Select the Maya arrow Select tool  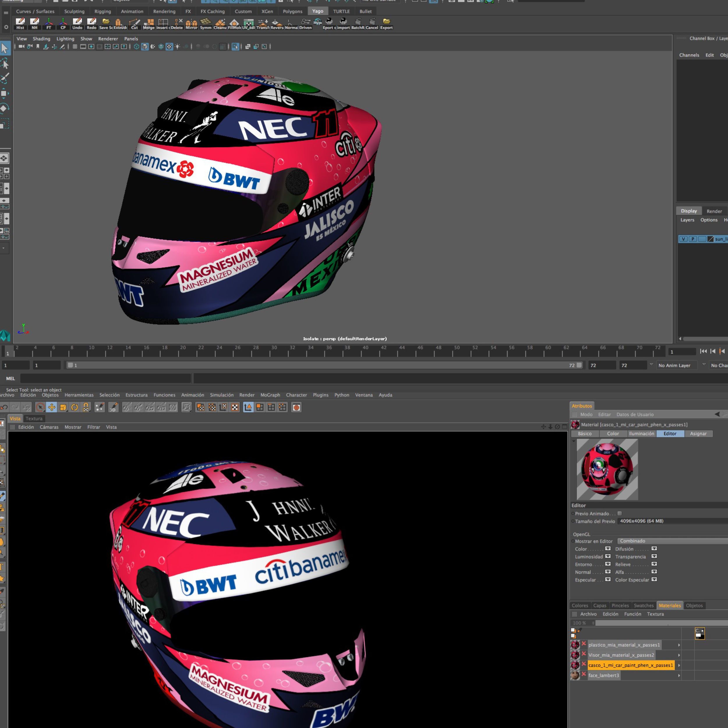point(5,48)
